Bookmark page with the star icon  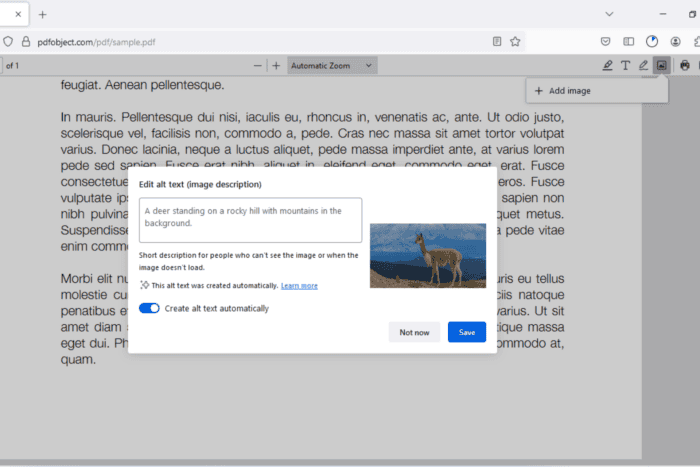515,42
